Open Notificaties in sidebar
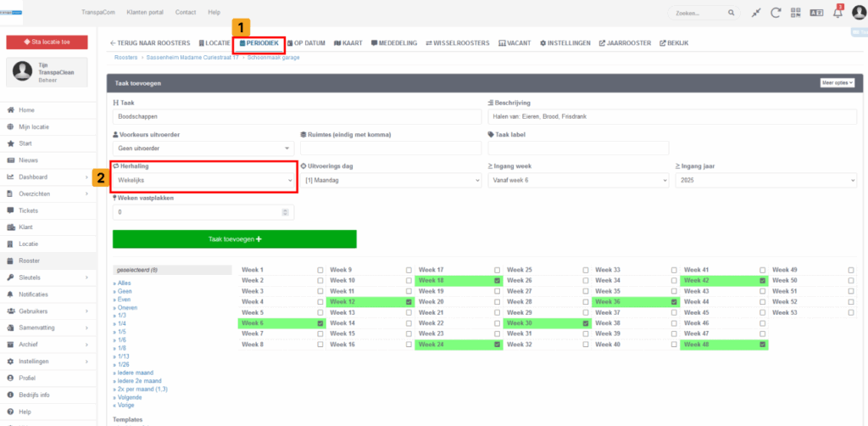Image resolution: width=868 pixels, height=426 pixels. [33, 294]
